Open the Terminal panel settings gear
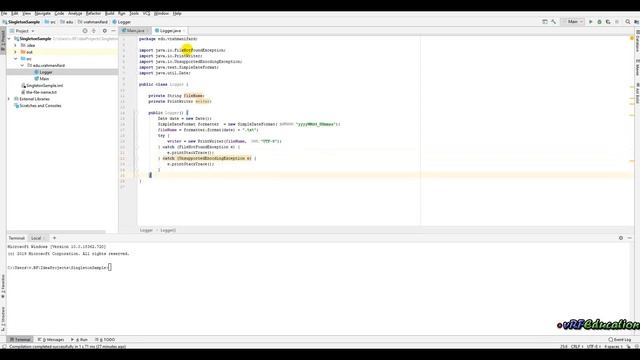 click(621, 238)
